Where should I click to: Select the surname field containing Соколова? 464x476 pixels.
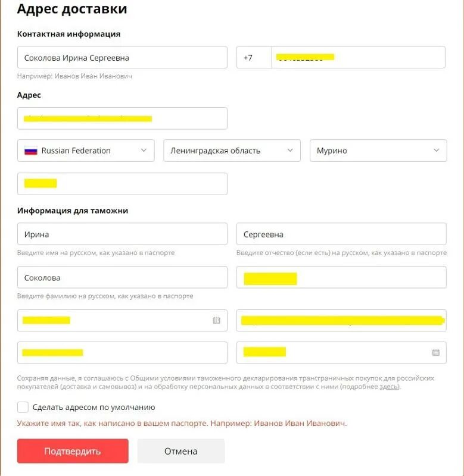tap(122, 277)
